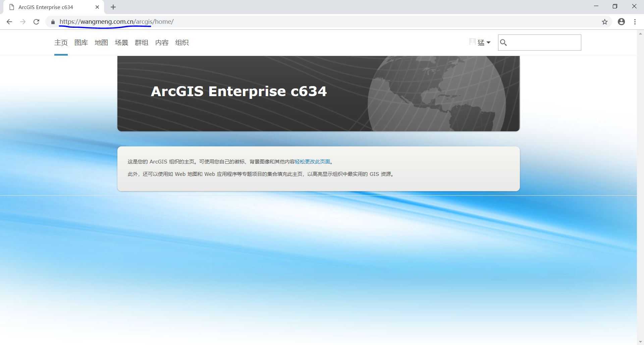Reload the page with refresh icon

36,22
